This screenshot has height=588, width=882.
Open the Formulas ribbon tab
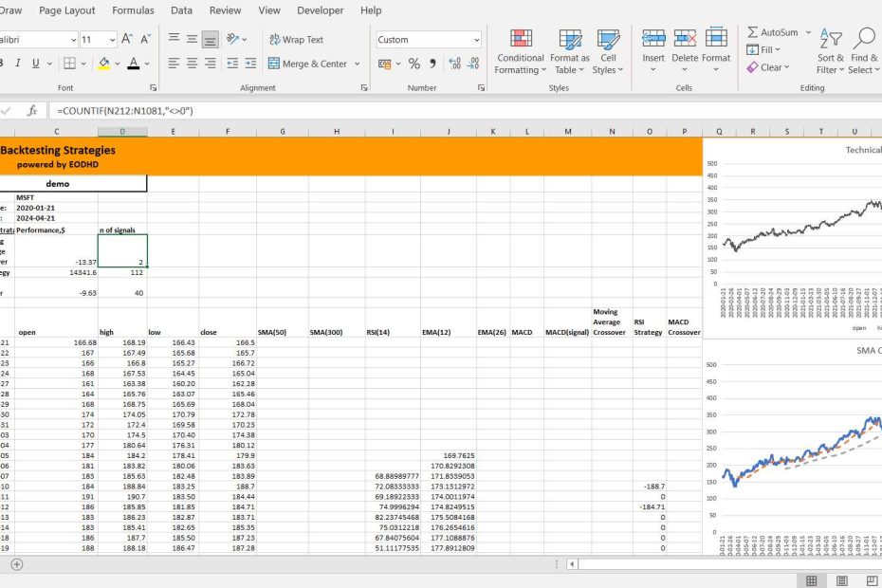(133, 10)
